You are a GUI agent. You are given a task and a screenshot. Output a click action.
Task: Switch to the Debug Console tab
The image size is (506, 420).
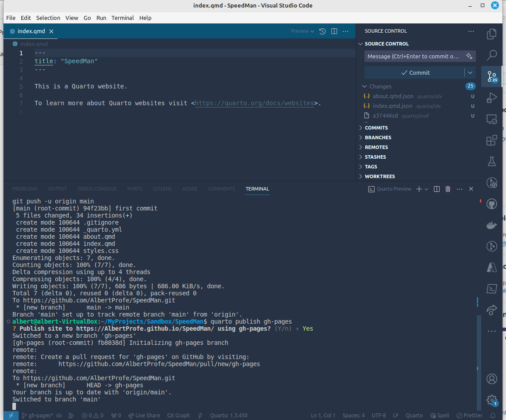point(97,189)
